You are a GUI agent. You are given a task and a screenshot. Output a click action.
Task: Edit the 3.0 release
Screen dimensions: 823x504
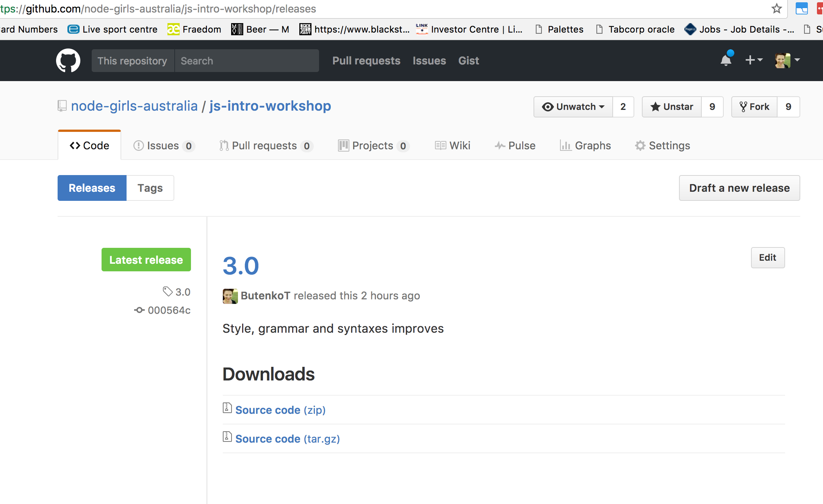(767, 258)
